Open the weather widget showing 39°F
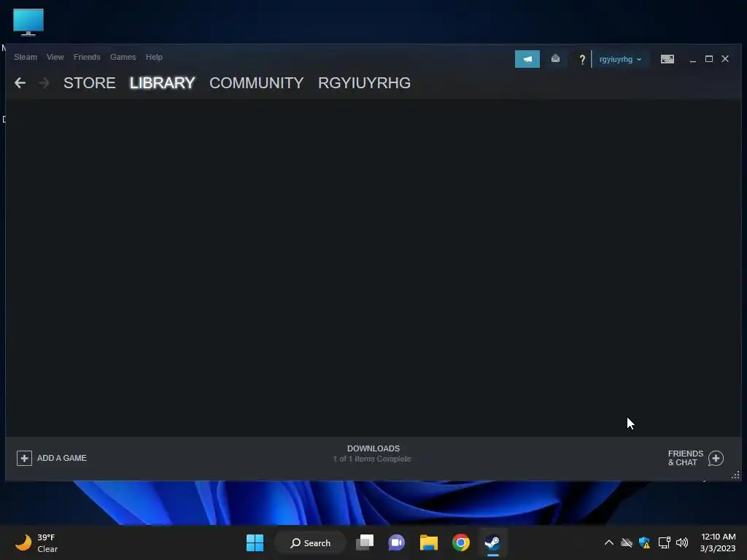747x560 pixels. tap(36, 542)
